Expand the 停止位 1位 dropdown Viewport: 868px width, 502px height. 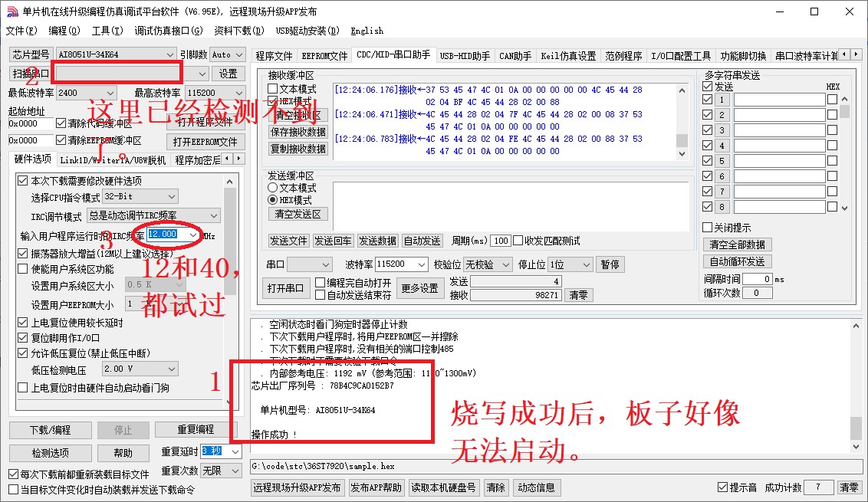(587, 264)
